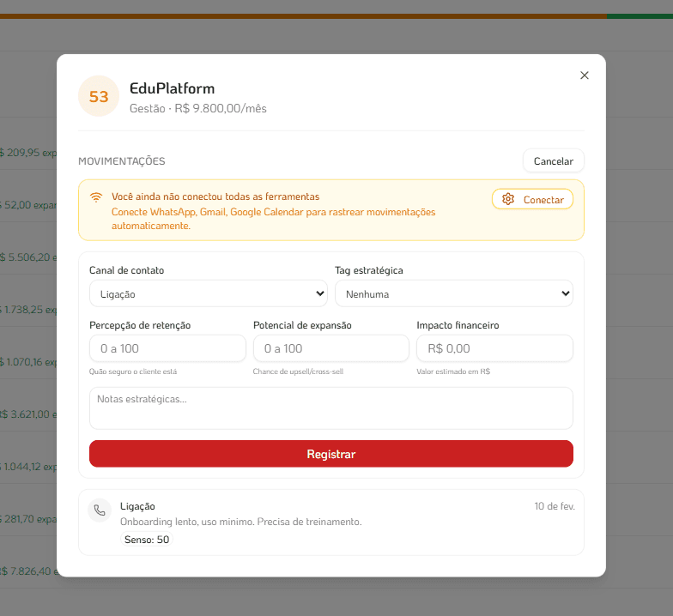Click 'Valor estimado em R$' hint
673x616 pixels.
pos(453,371)
